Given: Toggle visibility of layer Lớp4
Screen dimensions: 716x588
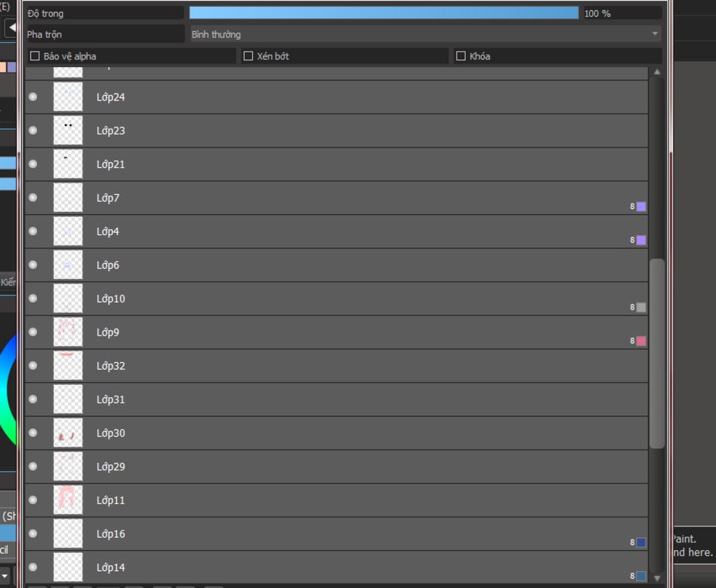Looking at the screenshot, I should 33,231.
